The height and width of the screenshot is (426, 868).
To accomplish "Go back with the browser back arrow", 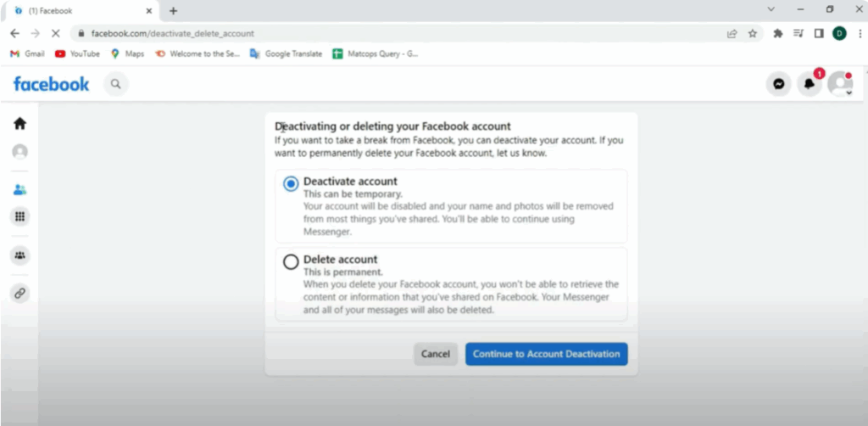I will point(15,33).
